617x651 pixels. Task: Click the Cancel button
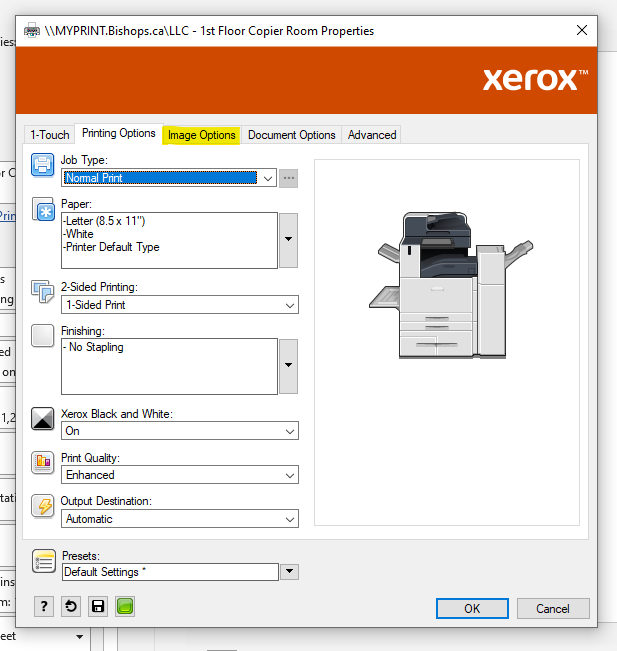[x=552, y=608]
